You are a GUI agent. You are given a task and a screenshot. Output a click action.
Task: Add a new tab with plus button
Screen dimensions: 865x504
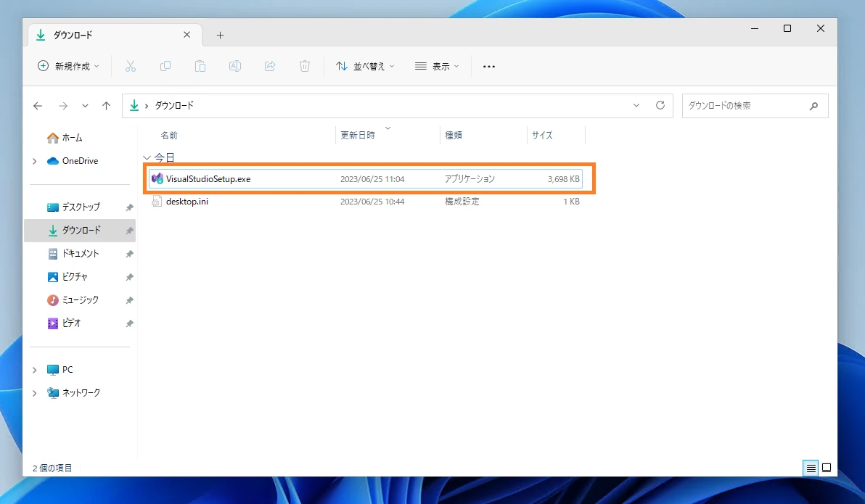pos(220,36)
